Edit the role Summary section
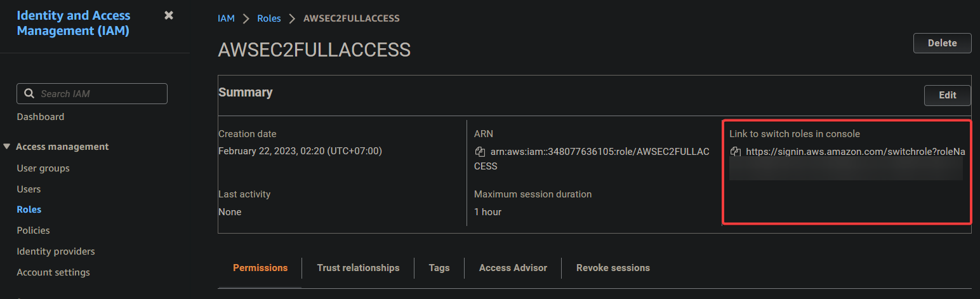980x299 pixels. pyautogui.click(x=948, y=95)
